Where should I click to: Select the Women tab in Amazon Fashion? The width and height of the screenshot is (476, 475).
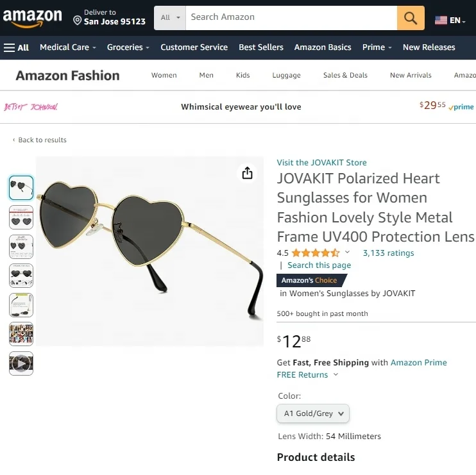click(x=164, y=75)
